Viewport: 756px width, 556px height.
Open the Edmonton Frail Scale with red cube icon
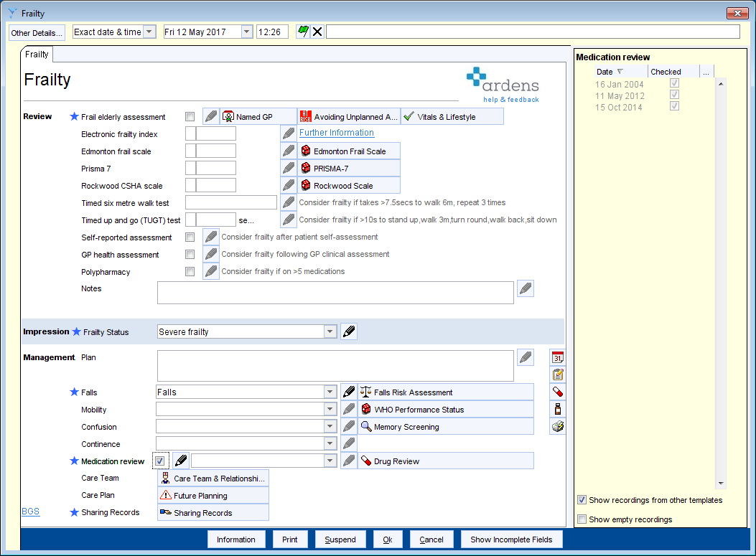(x=349, y=151)
